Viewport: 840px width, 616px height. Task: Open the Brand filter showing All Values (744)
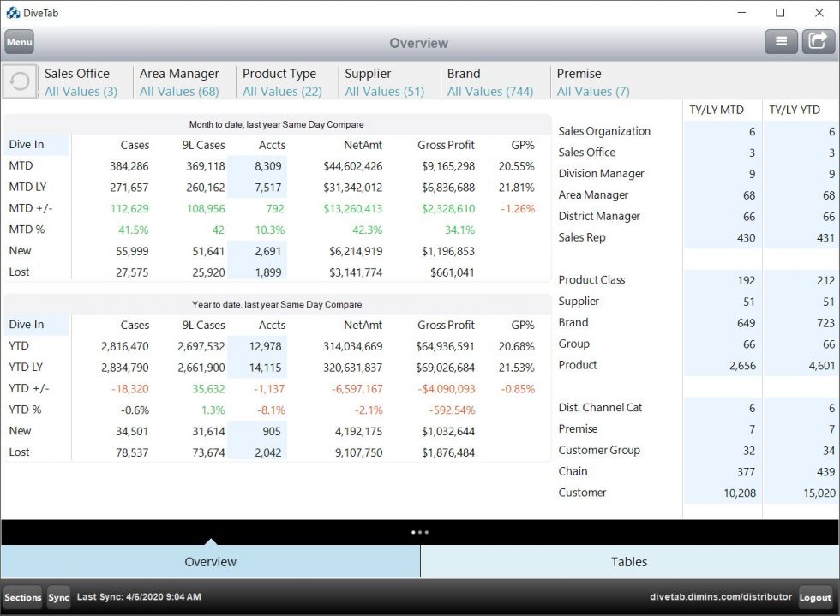[x=491, y=82]
